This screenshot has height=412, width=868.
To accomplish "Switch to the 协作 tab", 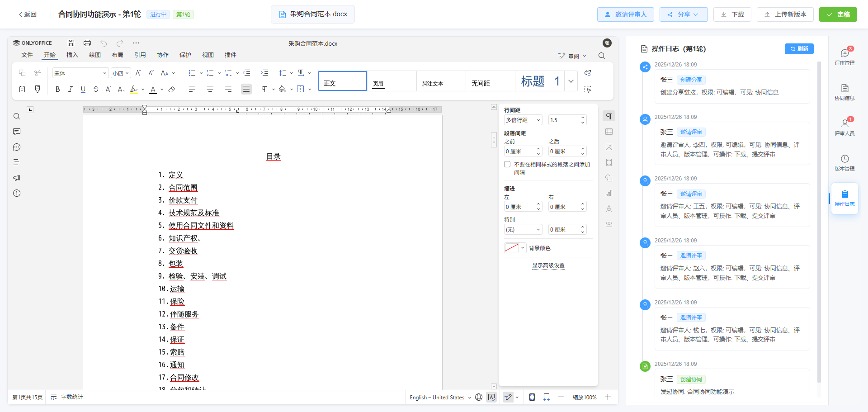I will [163, 55].
